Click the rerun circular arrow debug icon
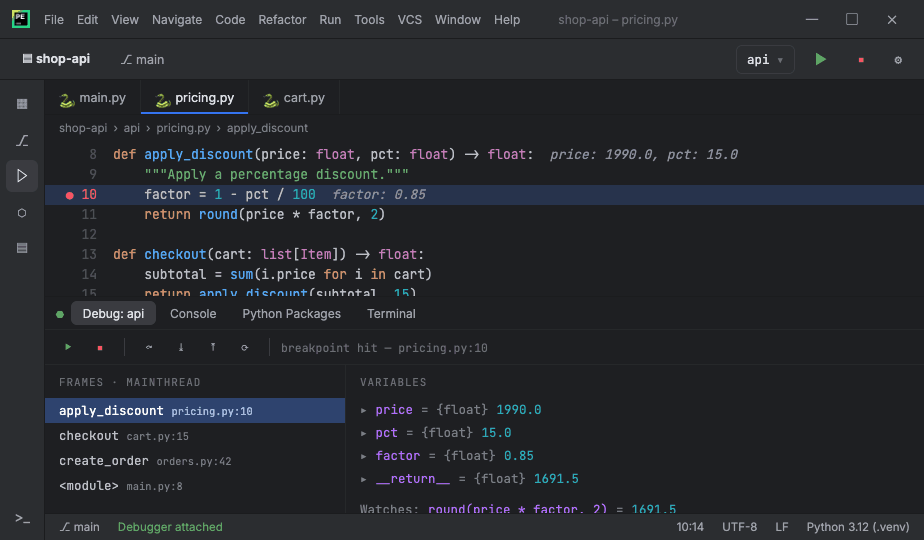Screen dimensions: 924x540 point(245,348)
